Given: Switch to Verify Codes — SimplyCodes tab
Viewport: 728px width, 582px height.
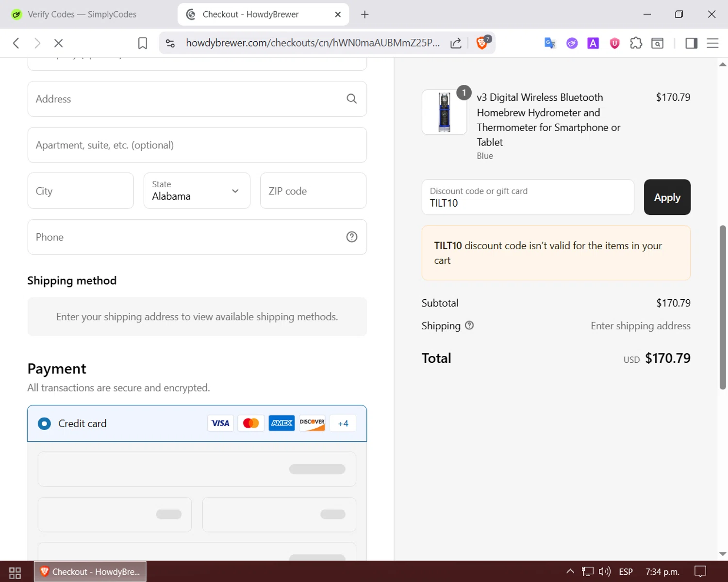Looking at the screenshot, I should click(x=82, y=15).
